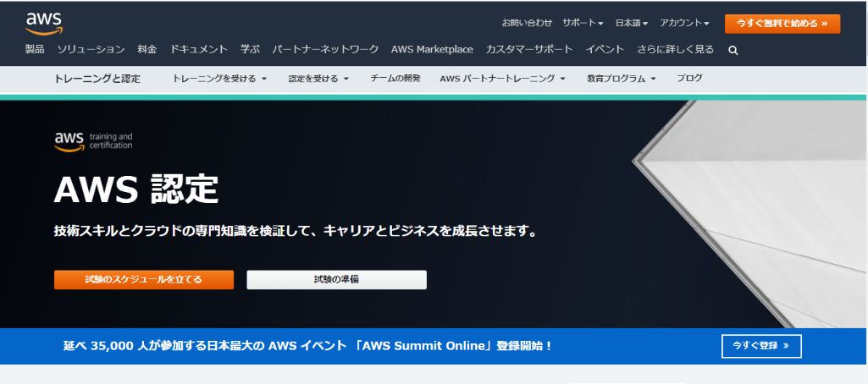The image size is (868, 384).
Task: Click the AWS 認定 heading
Action: click(136, 189)
